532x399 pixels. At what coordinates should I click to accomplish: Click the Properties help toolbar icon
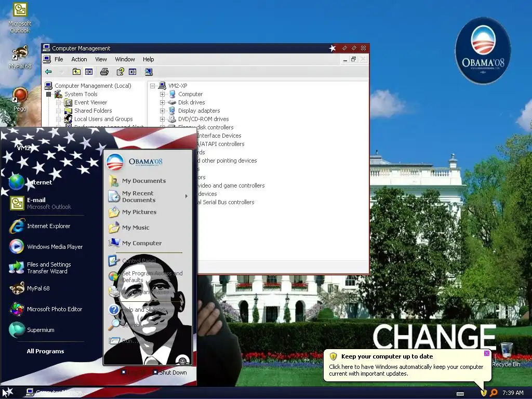click(120, 72)
